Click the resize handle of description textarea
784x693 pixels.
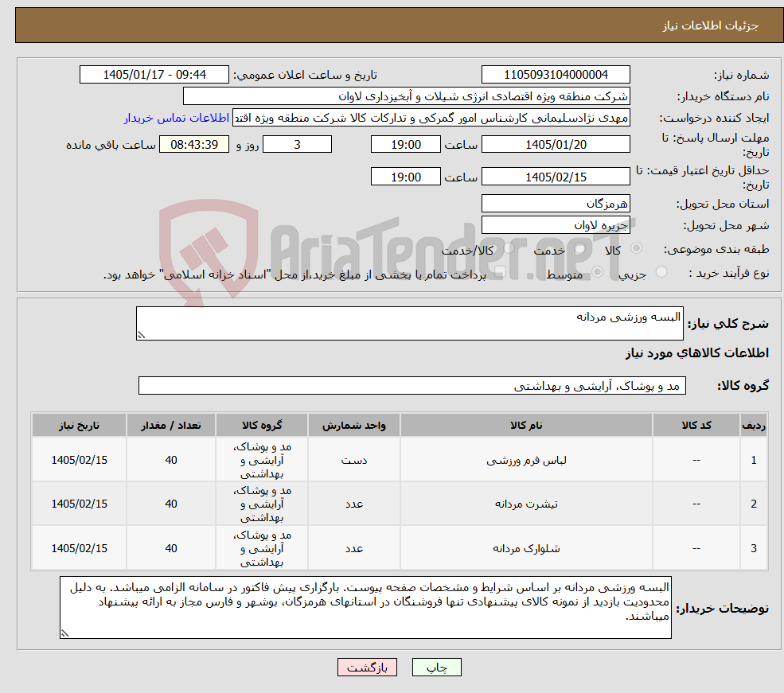pyautogui.click(x=141, y=335)
